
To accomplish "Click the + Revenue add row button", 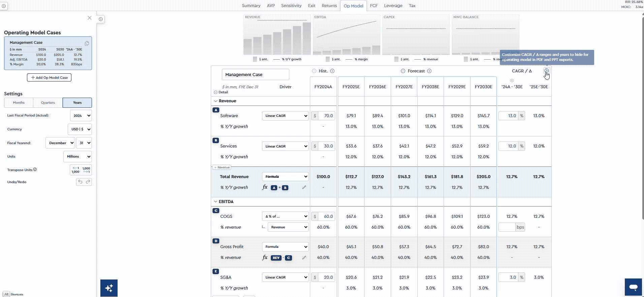I will (x=221, y=167).
